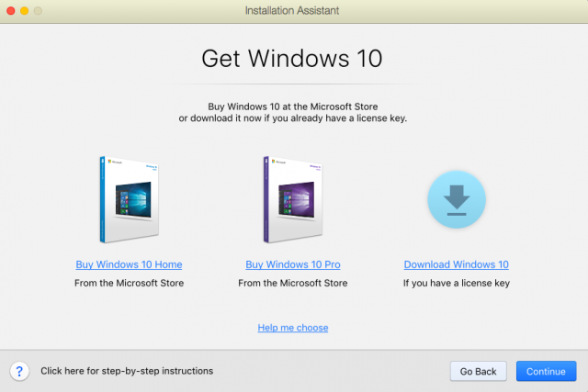Image resolution: width=588 pixels, height=392 pixels.
Task: Click the blue download arrow icon
Action: tap(457, 199)
